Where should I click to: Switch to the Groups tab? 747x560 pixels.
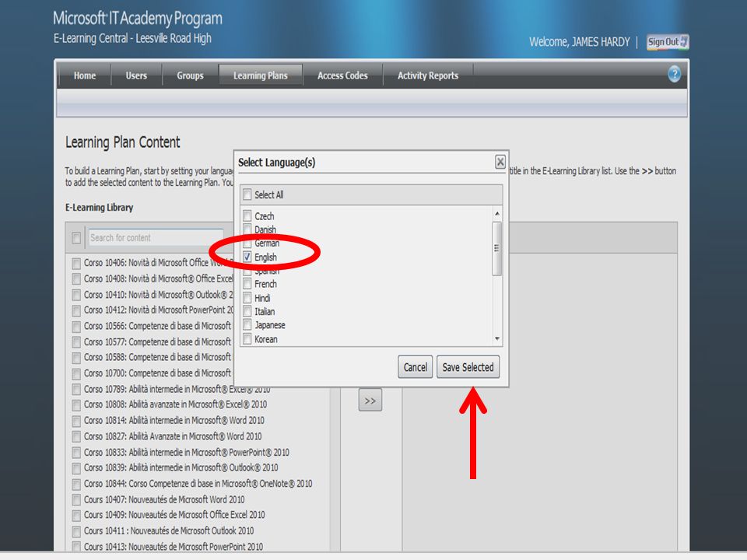click(190, 75)
